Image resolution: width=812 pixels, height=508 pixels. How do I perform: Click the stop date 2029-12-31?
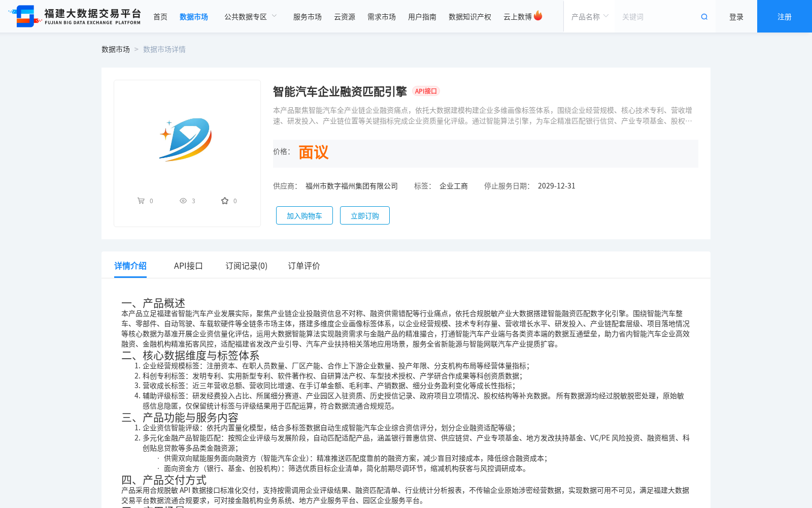click(x=557, y=186)
